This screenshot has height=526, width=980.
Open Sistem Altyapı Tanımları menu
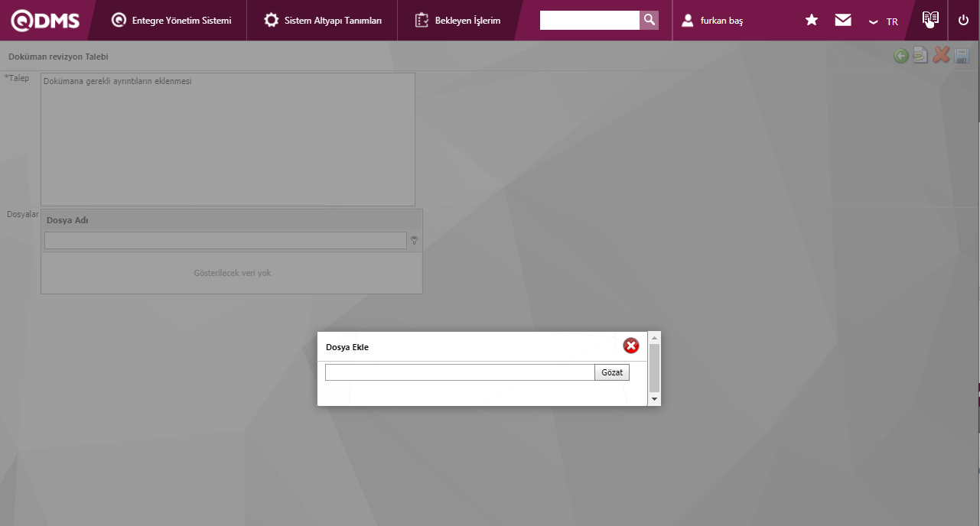coord(322,21)
